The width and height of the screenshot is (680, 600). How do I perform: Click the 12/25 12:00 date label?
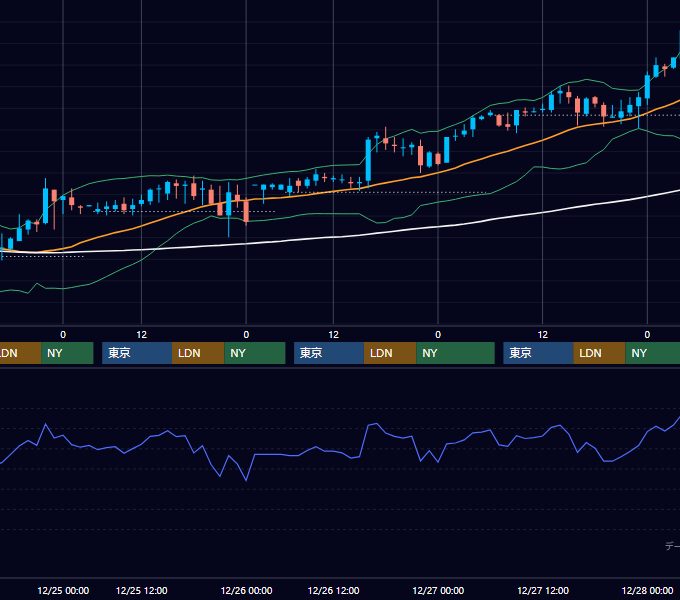point(142,590)
